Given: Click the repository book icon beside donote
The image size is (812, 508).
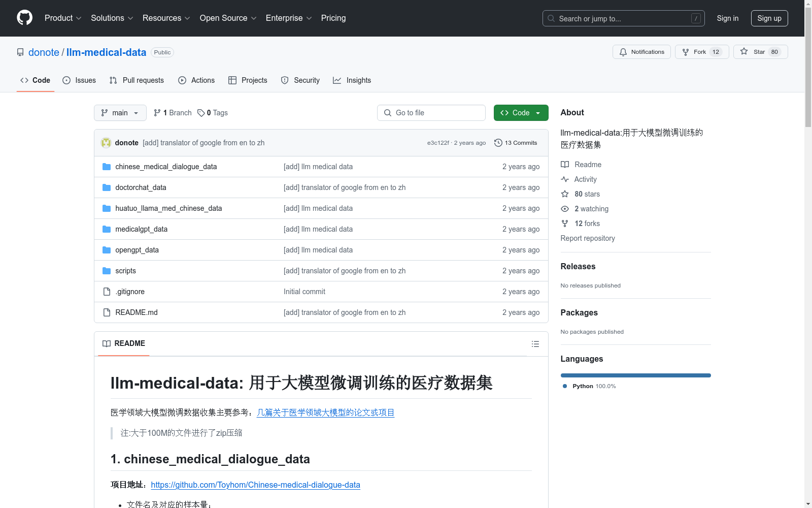Looking at the screenshot, I should tap(20, 52).
